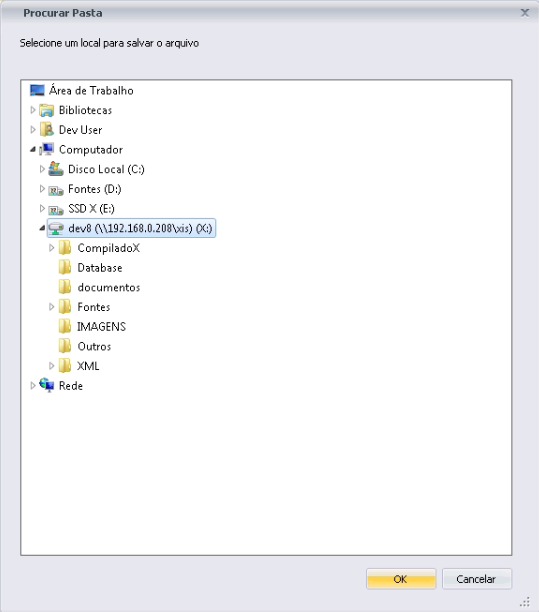Viewport: 539px width, 612px height.
Task: Click the Bibliotecas libraries icon
Action: point(47,110)
